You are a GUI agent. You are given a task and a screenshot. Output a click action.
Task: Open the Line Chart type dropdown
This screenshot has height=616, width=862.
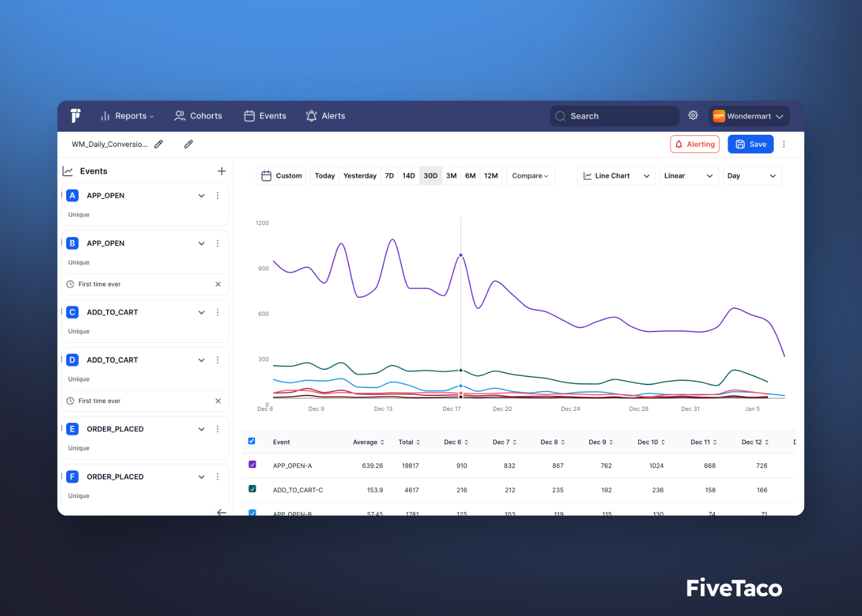(617, 176)
